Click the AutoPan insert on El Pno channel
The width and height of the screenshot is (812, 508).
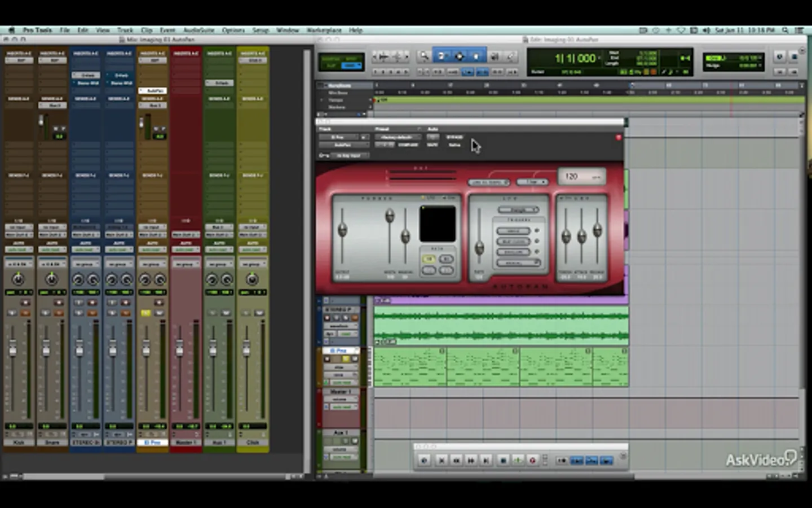152,90
